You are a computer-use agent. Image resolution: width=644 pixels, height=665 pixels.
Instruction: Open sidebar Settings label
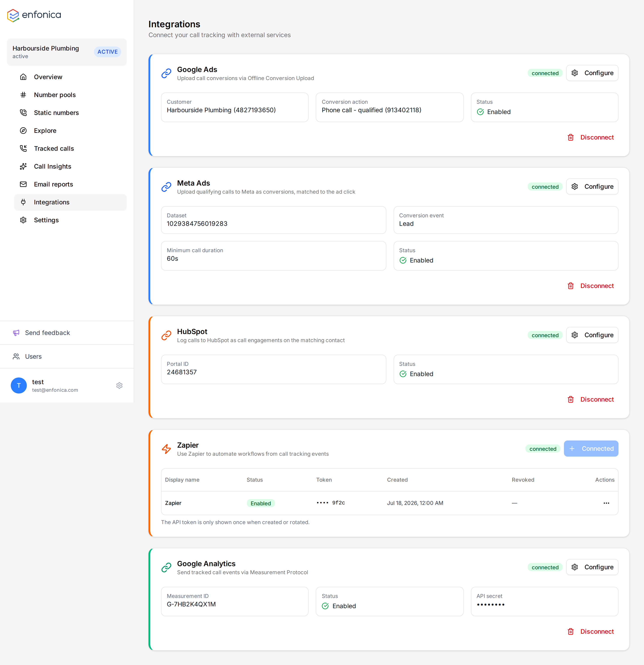click(x=46, y=220)
